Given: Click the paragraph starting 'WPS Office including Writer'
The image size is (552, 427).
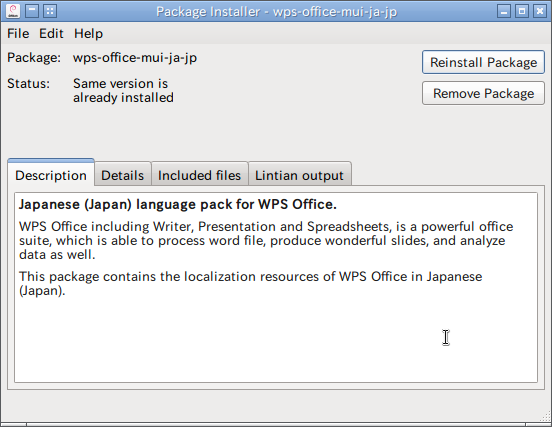Looking at the screenshot, I should click(266, 240).
